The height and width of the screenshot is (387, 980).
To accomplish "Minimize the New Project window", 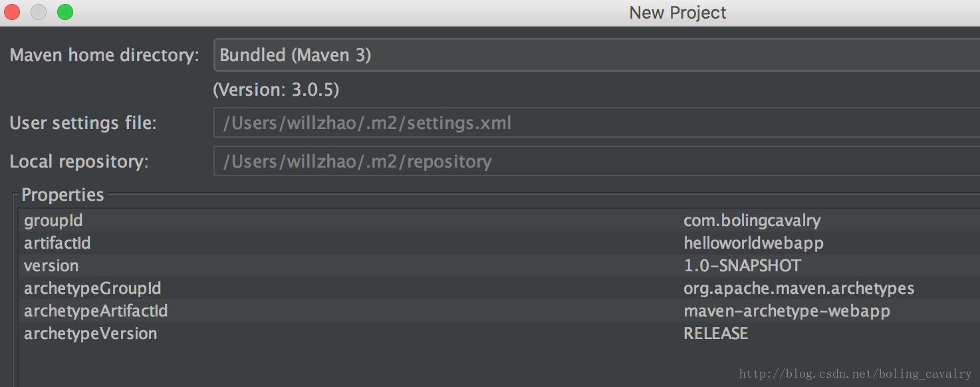I will coord(39,12).
